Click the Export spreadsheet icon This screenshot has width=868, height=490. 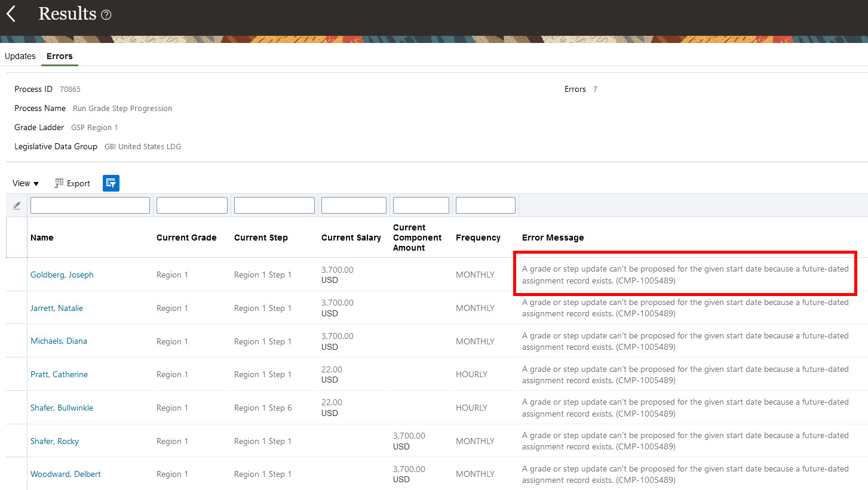pos(59,183)
